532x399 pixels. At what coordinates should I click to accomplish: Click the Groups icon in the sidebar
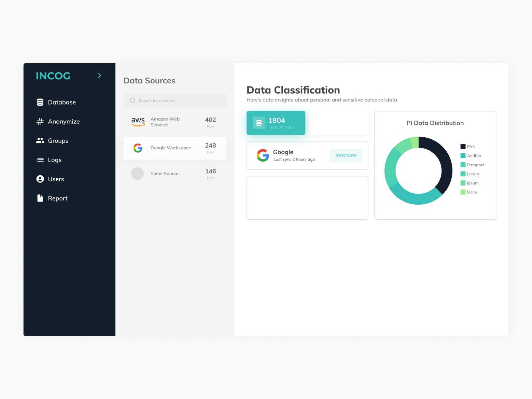[40, 140]
